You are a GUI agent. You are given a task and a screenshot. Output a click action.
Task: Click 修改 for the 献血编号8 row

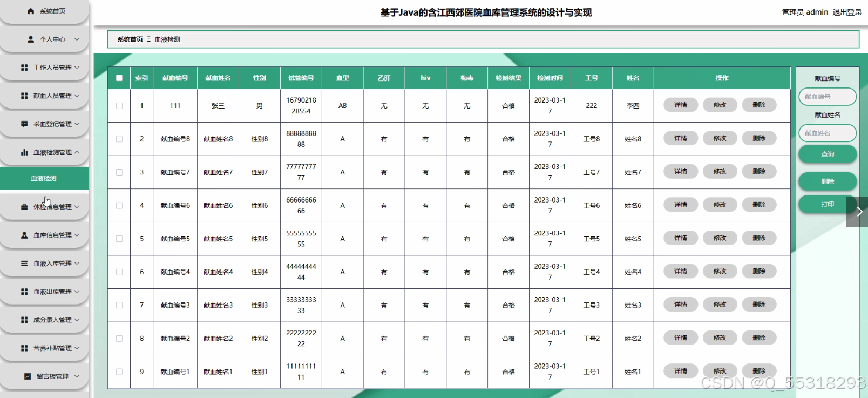720,138
